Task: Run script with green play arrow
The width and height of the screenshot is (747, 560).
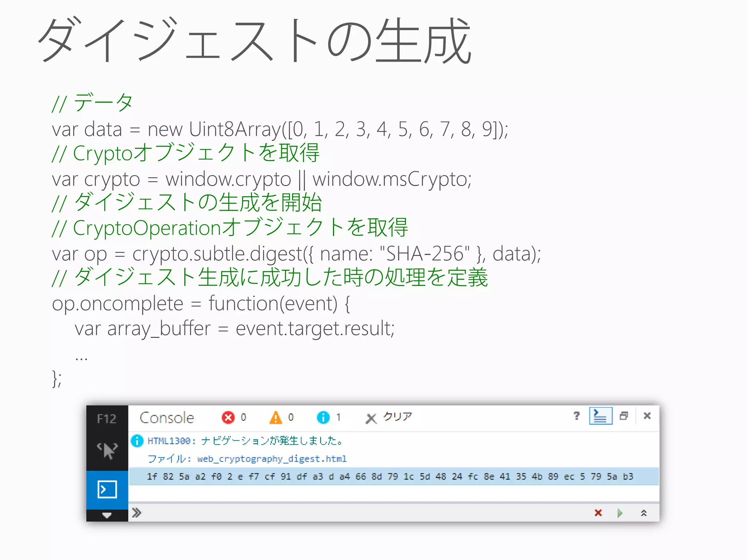Action: (x=620, y=513)
